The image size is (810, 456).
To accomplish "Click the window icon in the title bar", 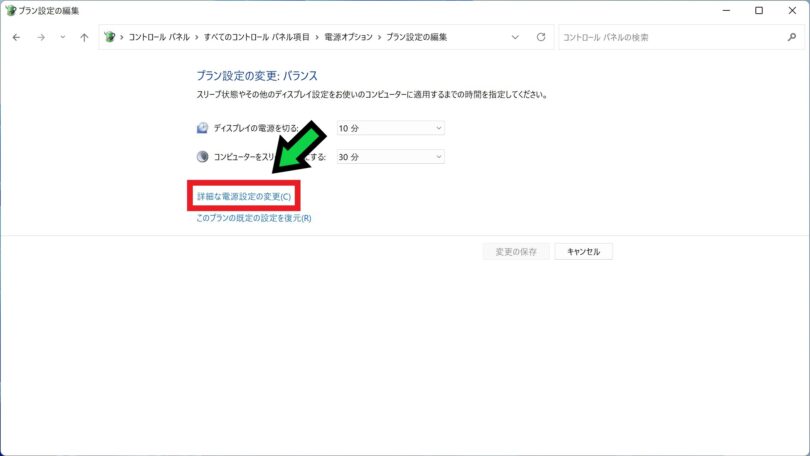I will click(x=11, y=10).
